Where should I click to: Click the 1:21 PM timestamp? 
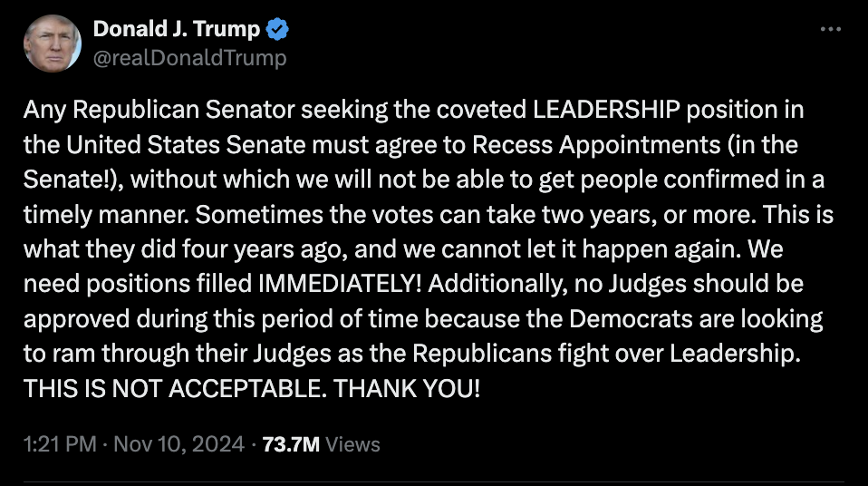(60, 444)
